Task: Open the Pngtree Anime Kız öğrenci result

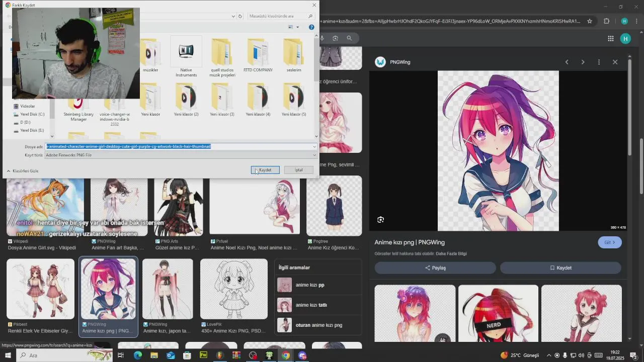Action: (x=334, y=206)
